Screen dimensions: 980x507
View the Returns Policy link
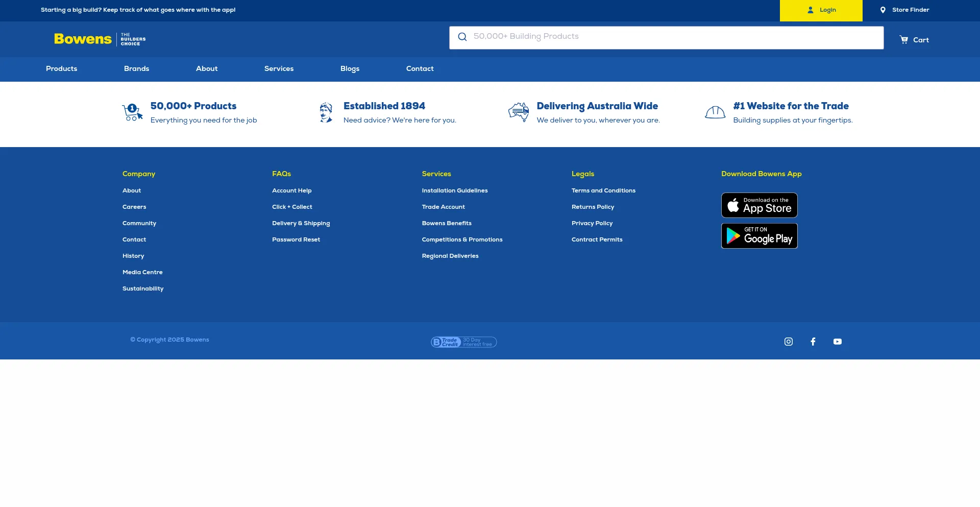tap(593, 207)
